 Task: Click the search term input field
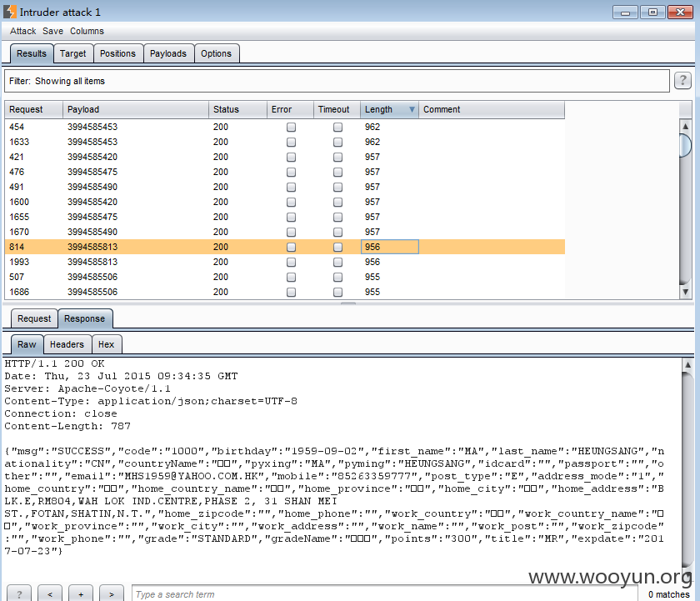pyautogui.click(x=385, y=594)
